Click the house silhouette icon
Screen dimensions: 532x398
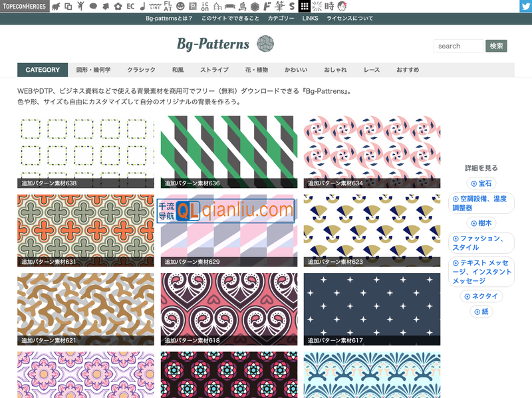coord(218,7)
